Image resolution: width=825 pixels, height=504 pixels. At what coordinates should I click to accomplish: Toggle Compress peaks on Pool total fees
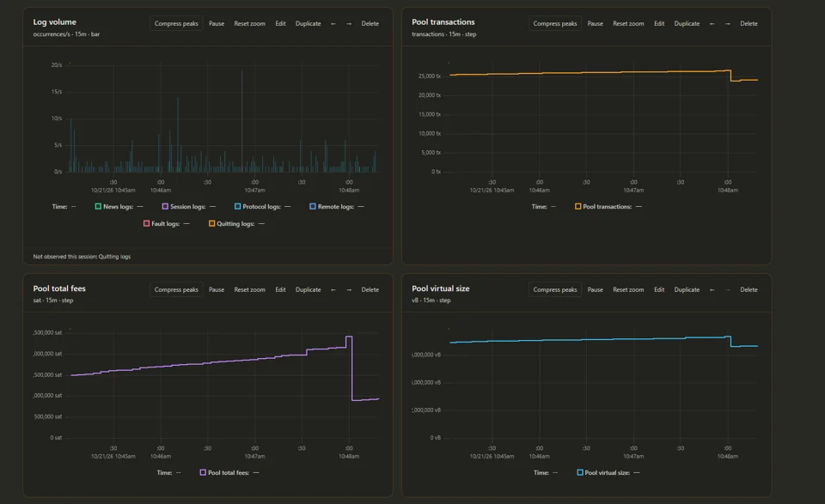pos(176,289)
